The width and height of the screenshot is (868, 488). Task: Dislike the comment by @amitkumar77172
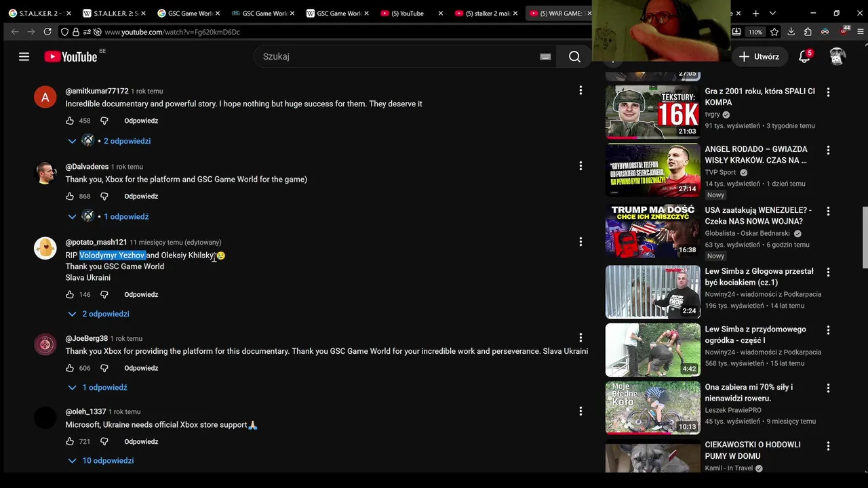pos(104,121)
